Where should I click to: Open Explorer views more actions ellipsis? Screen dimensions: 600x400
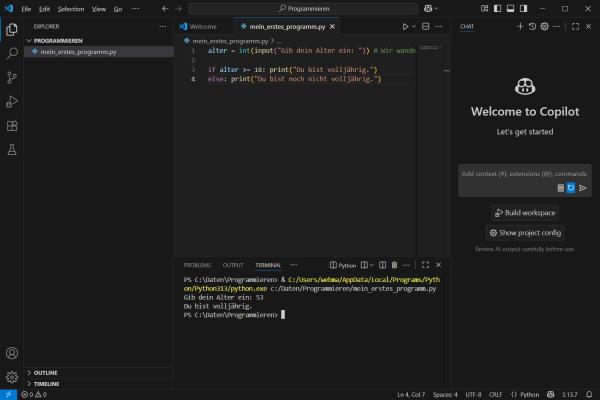pos(163,26)
